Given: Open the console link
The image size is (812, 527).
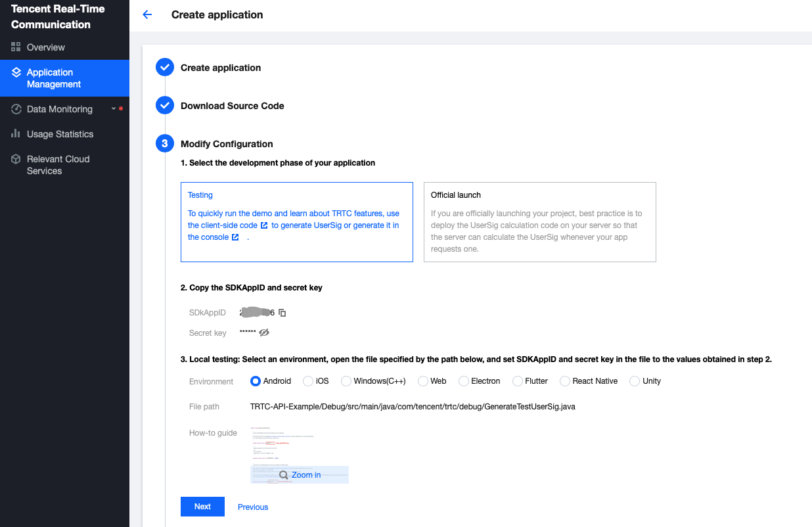Looking at the screenshot, I should pos(208,237).
